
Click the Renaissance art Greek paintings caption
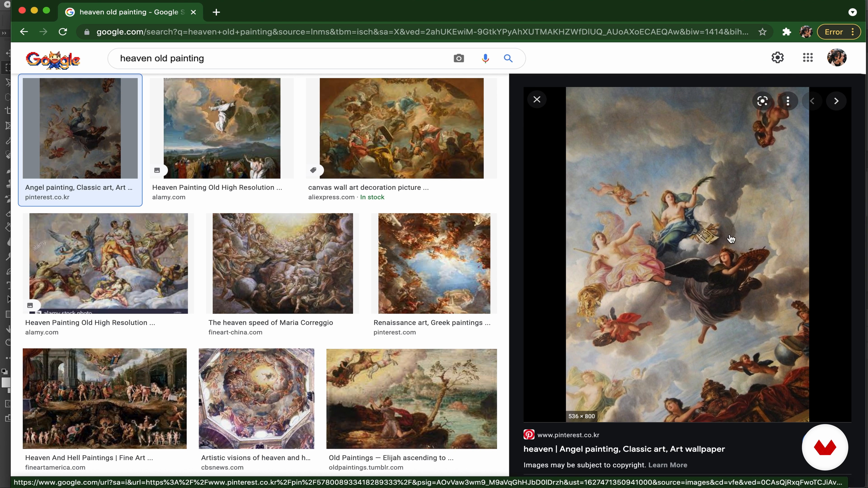[x=432, y=322]
